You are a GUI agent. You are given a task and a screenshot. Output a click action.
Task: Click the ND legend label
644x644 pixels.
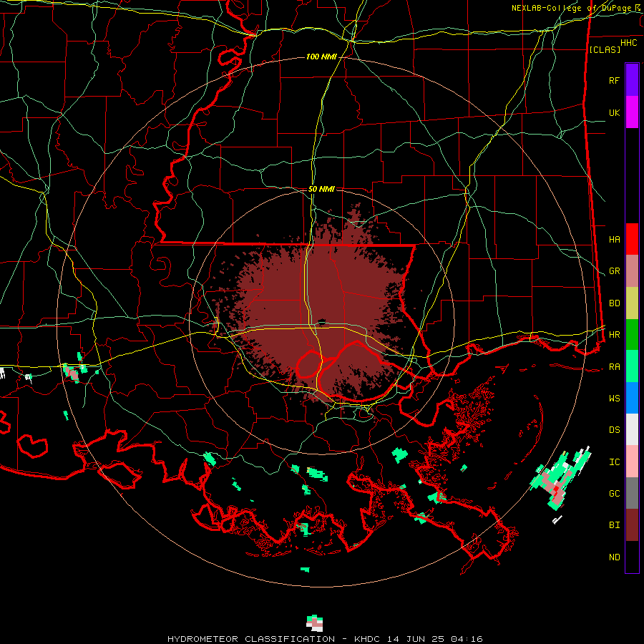pyautogui.click(x=614, y=557)
